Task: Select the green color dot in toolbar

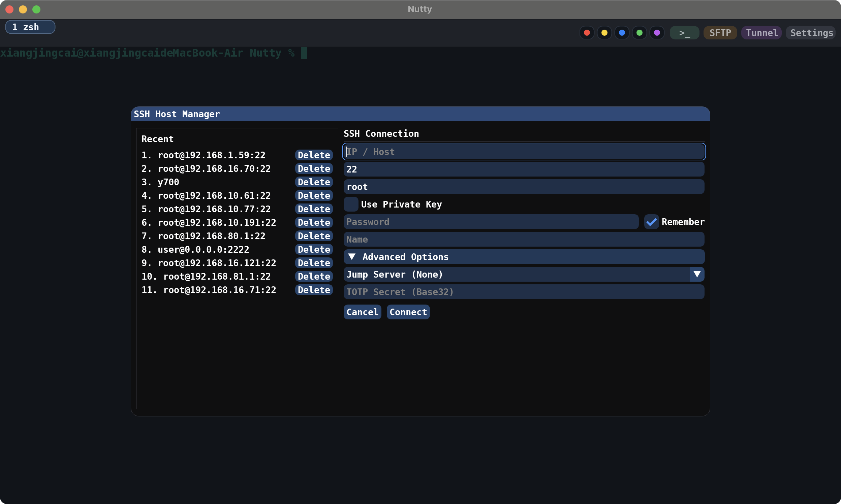Action: [639, 33]
